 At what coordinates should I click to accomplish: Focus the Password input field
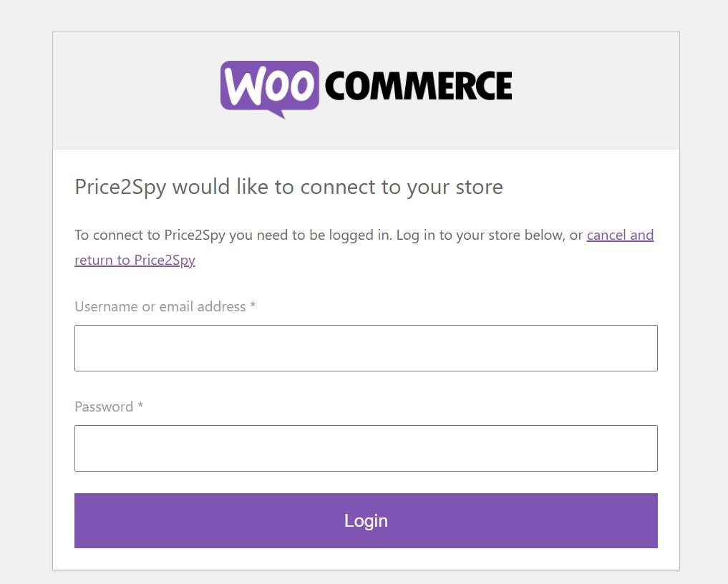[x=366, y=449]
